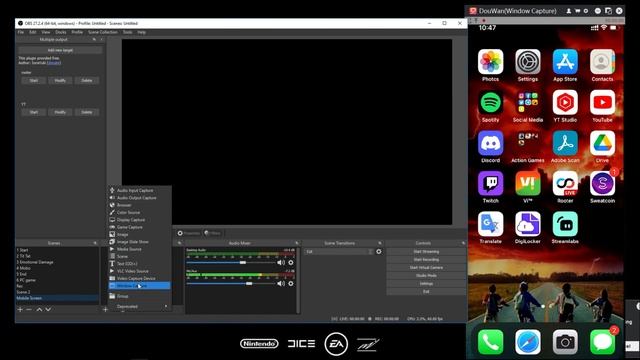The width and height of the screenshot is (640, 360).
Task: Float the Multiple output dock icon
Action: (94, 40)
